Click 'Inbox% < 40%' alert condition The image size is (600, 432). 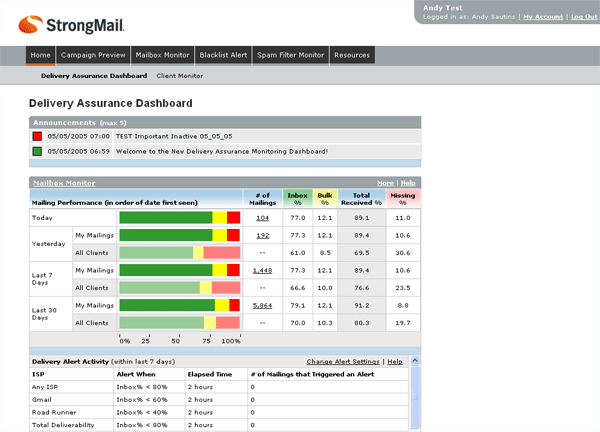142,412
